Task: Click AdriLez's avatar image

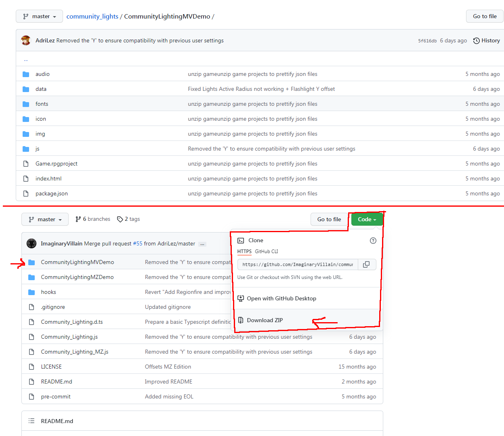Action: click(x=26, y=40)
